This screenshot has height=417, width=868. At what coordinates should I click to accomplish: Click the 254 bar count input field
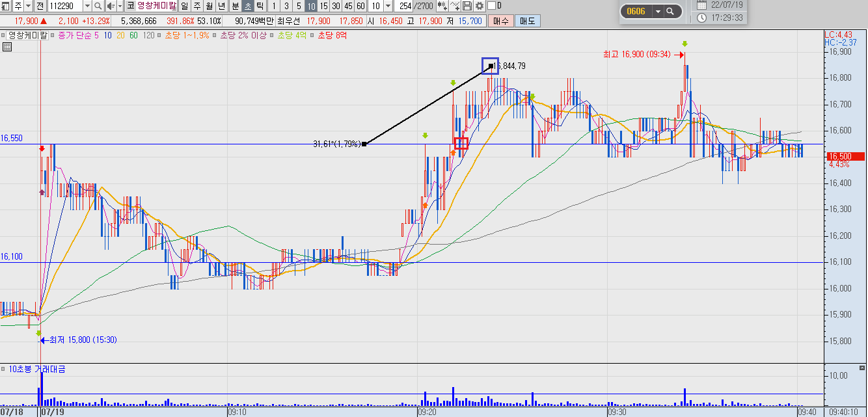click(404, 6)
